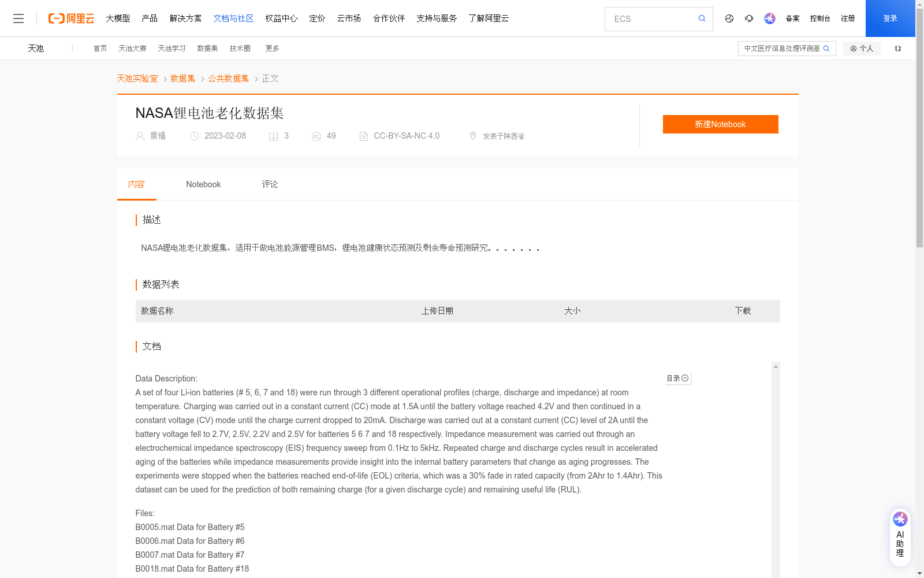The image size is (924, 578).
Task: Click the 上传日期 column header
Action: [x=437, y=311]
